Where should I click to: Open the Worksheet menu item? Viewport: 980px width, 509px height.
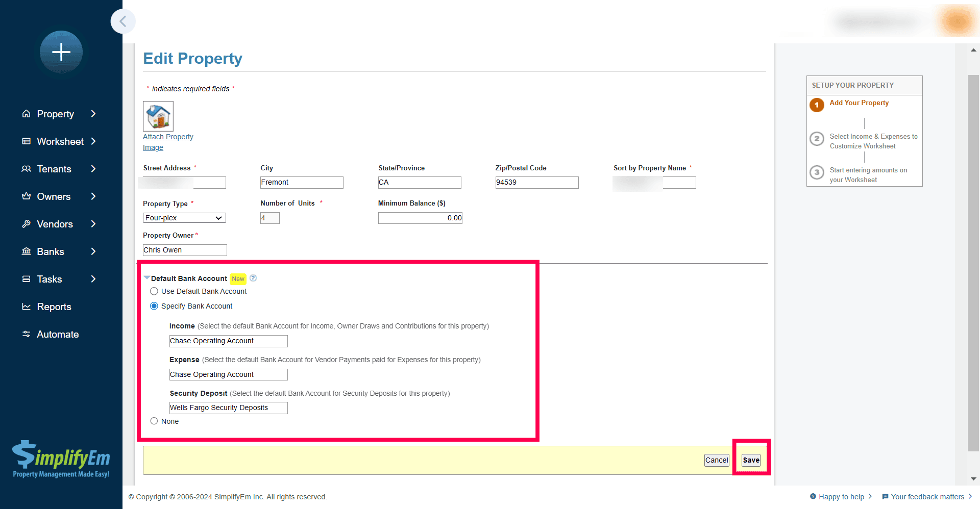point(60,141)
